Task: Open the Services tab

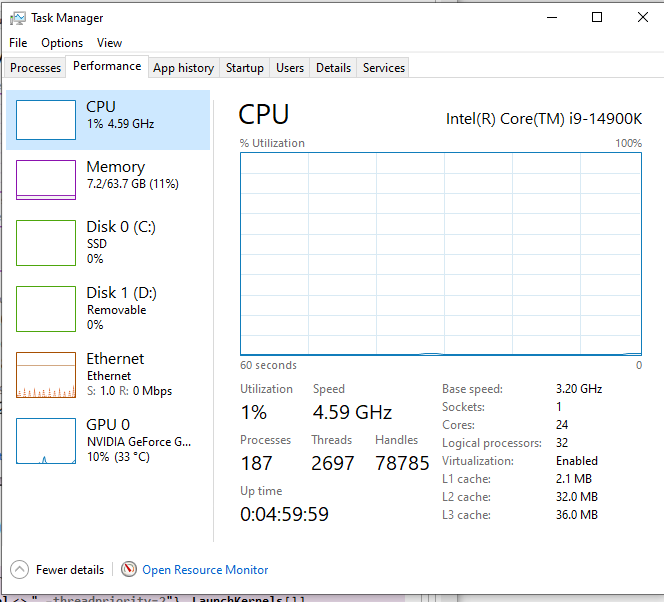Action: click(x=384, y=68)
